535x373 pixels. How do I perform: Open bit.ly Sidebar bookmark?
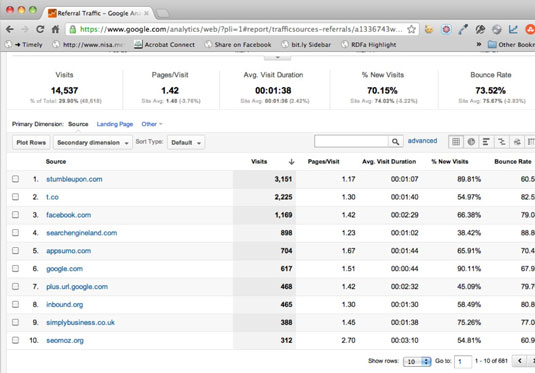coord(306,45)
